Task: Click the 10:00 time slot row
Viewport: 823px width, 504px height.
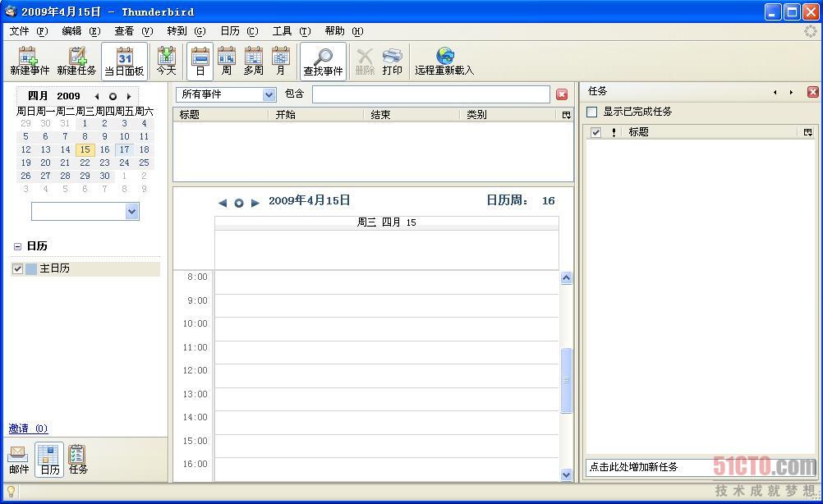Action: [x=386, y=329]
